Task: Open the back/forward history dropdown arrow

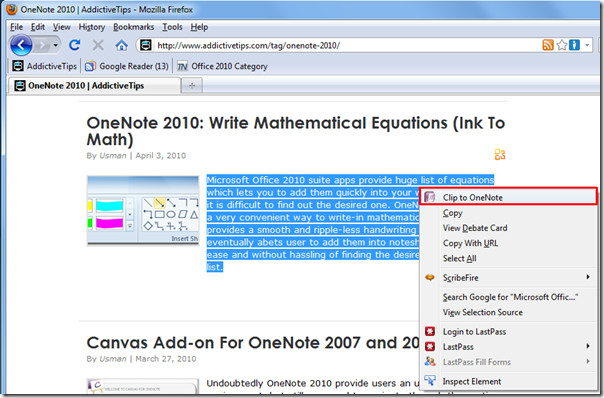Action: (x=55, y=45)
